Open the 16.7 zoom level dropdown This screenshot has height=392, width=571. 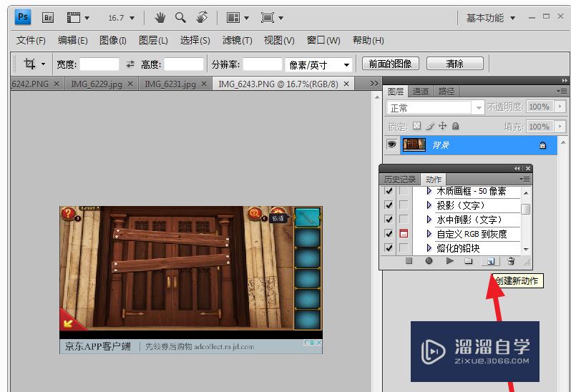click(132, 18)
